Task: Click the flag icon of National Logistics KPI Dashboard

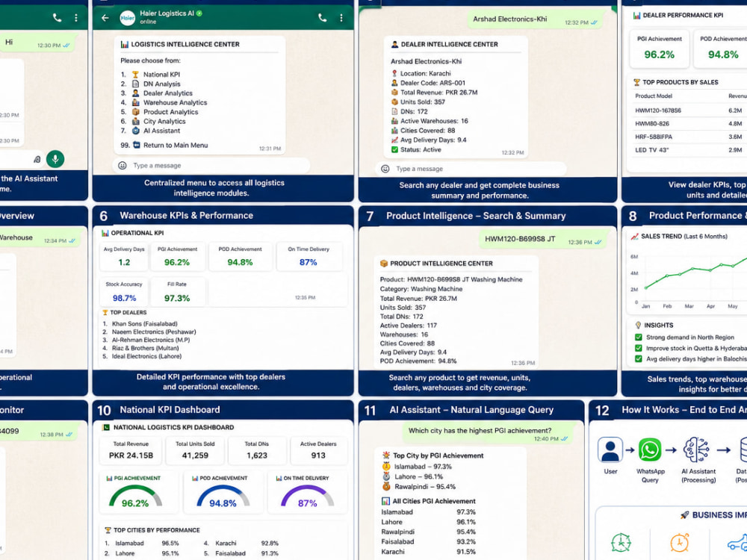Action: pyautogui.click(x=106, y=427)
